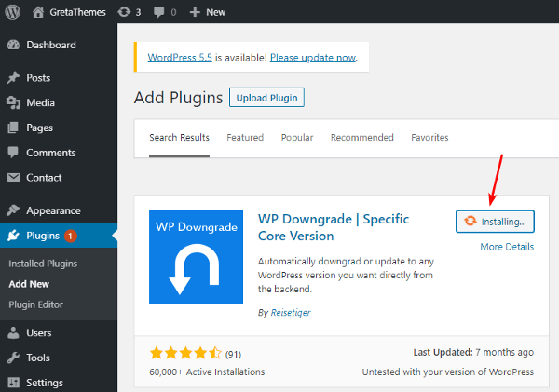
Task: Click the plus New icon in admin bar
Action: pos(195,12)
